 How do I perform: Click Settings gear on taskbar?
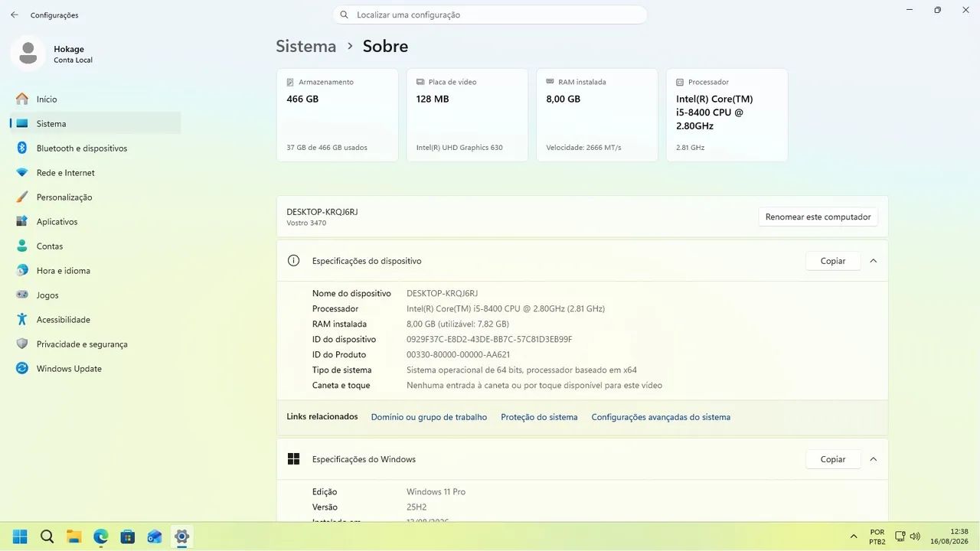(x=181, y=536)
